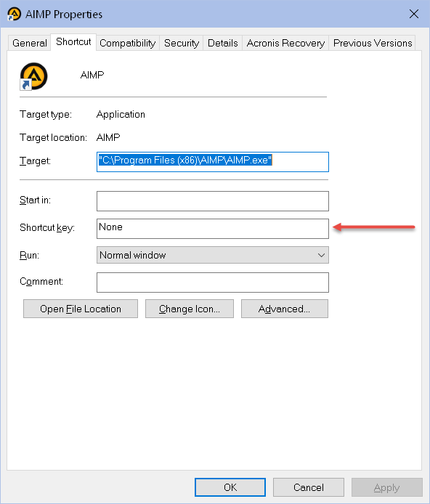Select the Shortcut tab

point(73,42)
